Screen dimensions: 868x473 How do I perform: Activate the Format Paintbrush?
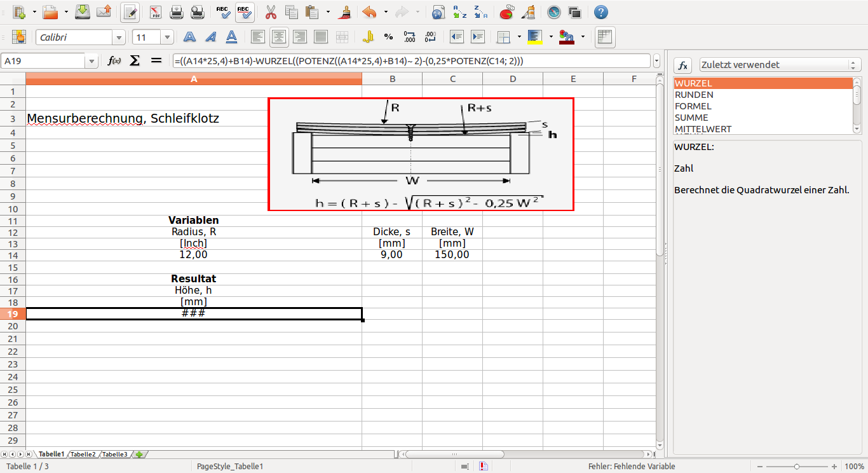pyautogui.click(x=345, y=11)
